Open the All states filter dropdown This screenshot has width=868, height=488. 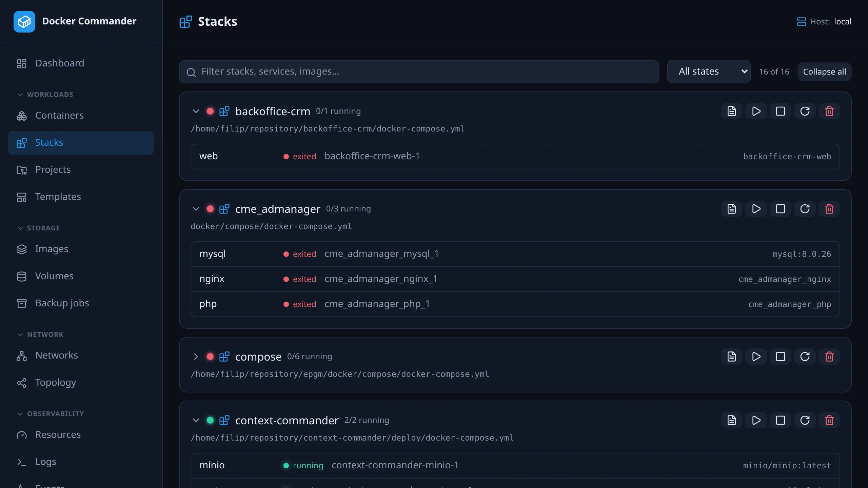click(x=709, y=72)
